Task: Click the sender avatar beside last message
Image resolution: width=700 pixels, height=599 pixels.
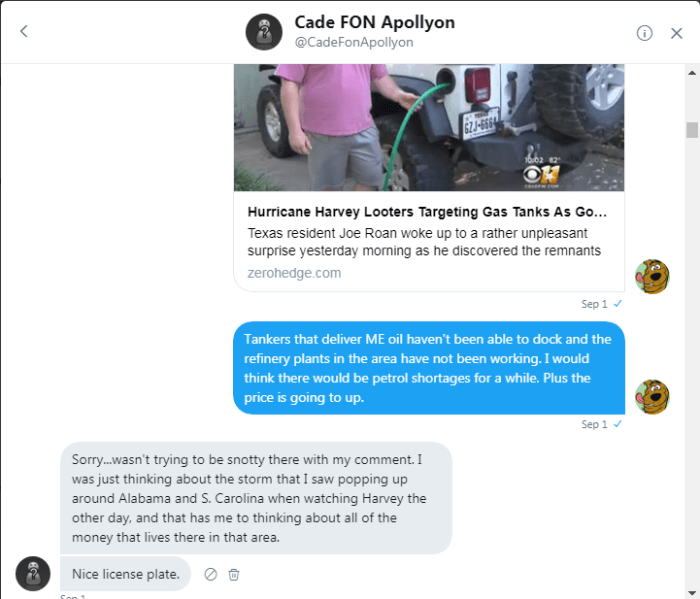Action: click(33, 574)
